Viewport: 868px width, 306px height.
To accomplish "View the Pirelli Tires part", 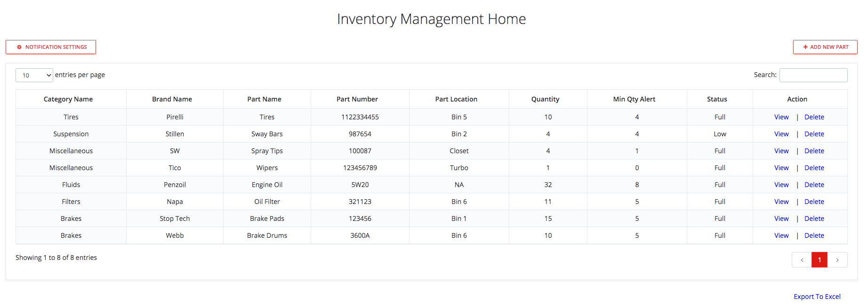I will tap(781, 117).
